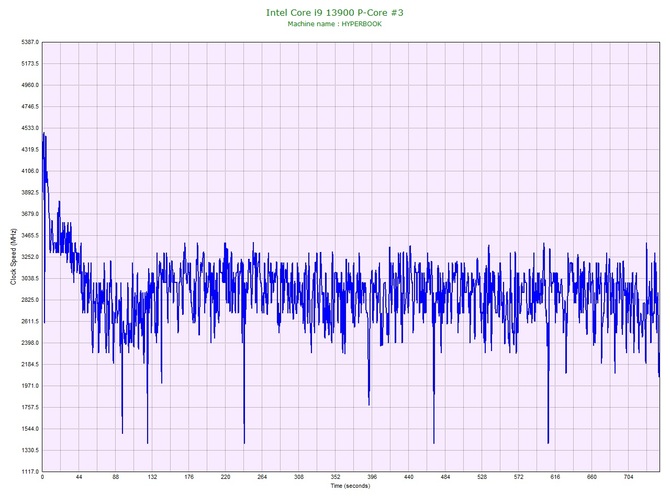Select the 132 second tick on time axis
The height and width of the screenshot is (503, 670).
[152, 478]
